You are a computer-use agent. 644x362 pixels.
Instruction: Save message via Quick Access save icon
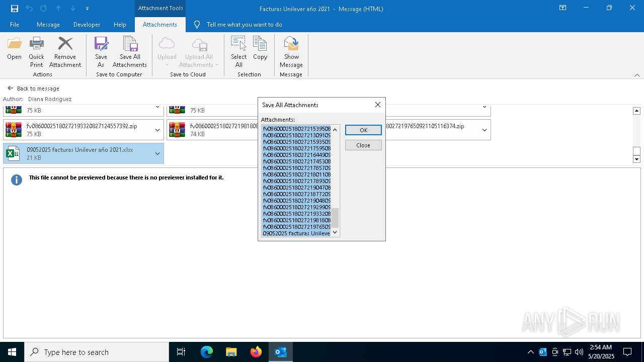tap(14, 9)
